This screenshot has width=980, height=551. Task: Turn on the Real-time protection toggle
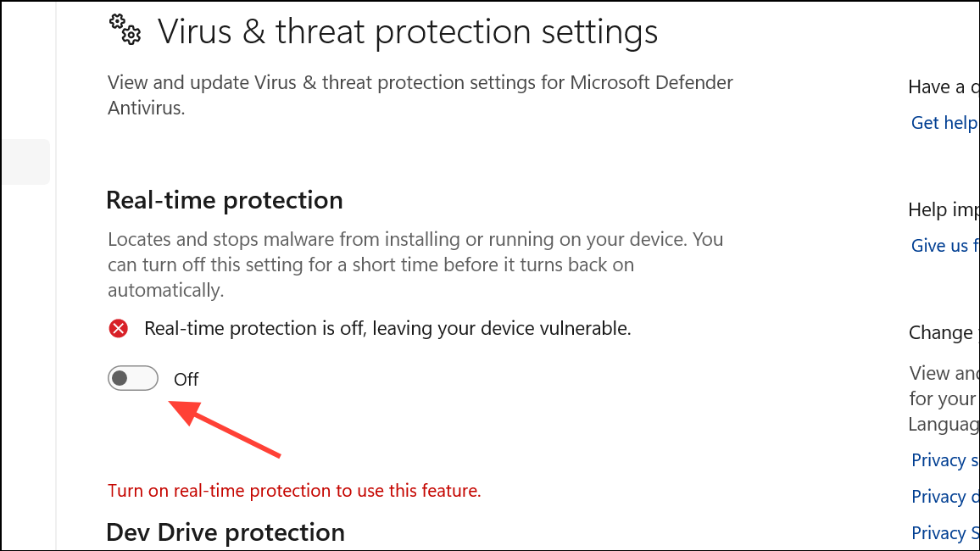[x=132, y=379]
